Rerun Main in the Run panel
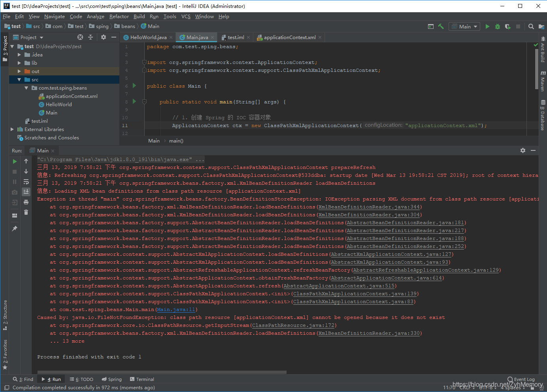 point(15,161)
